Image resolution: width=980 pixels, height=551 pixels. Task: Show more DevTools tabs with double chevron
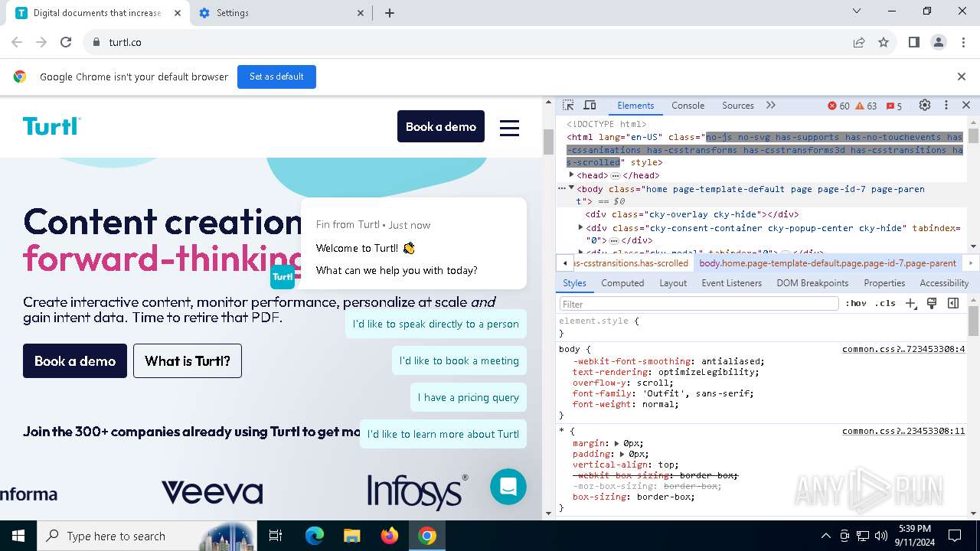coord(771,106)
